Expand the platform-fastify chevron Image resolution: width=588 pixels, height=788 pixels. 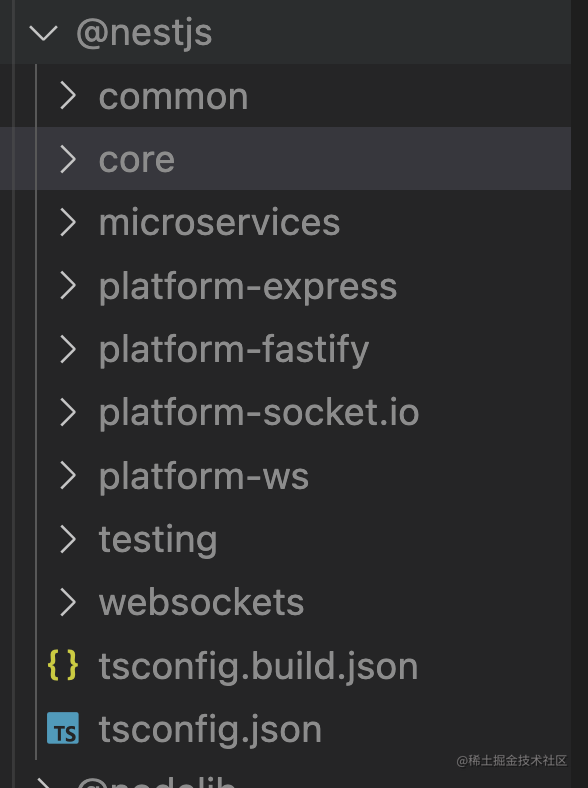(68, 349)
